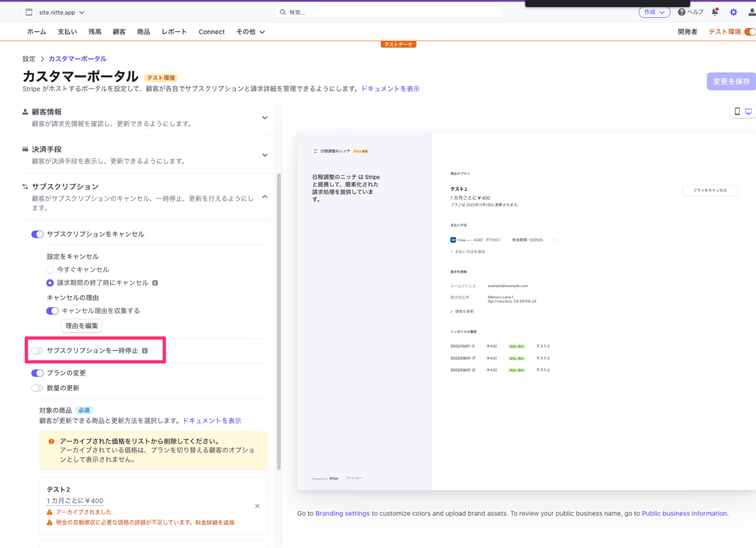Toggle キャンセル理由を収集する switch
Screen dimensions: 756x548
(52, 311)
